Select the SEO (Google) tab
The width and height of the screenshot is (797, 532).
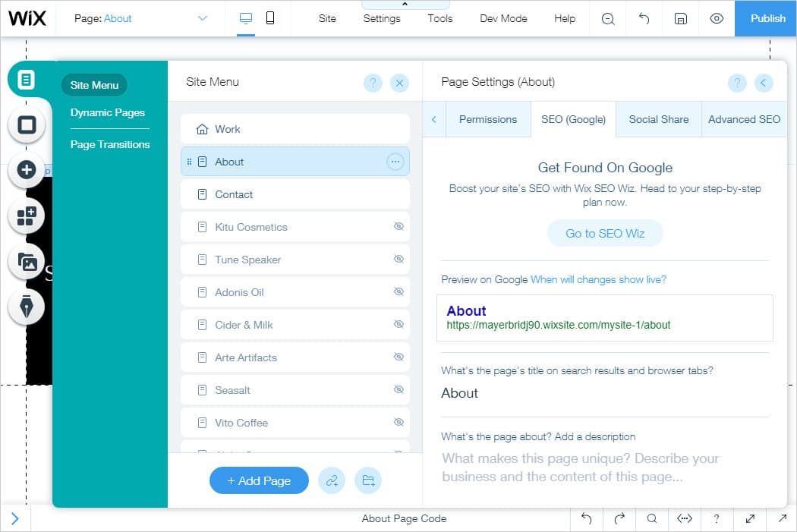573,119
